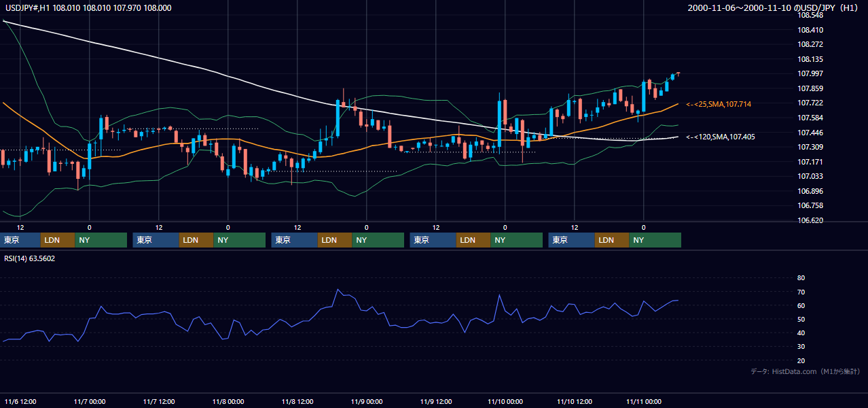Screen dimensions: 868x408
Task: Click the HistData.com data source credit
Action: (x=805, y=371)
